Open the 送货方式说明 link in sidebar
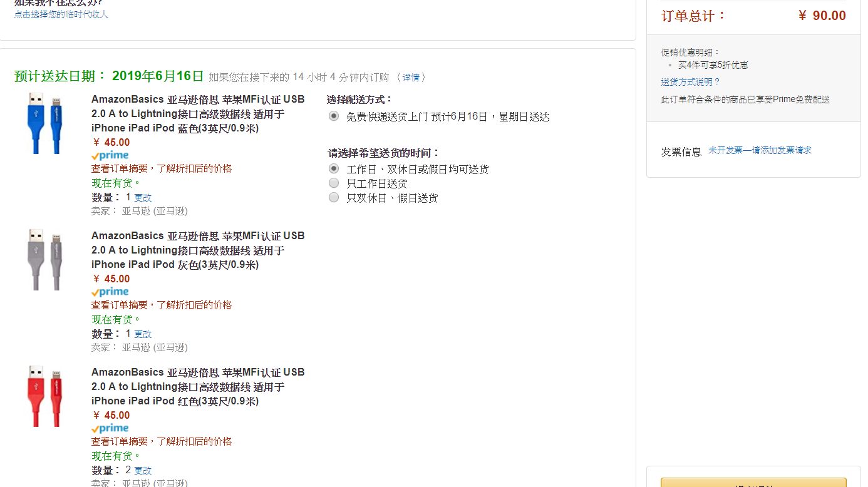Screen dimensions: 868x487 [x=690, y=82]
